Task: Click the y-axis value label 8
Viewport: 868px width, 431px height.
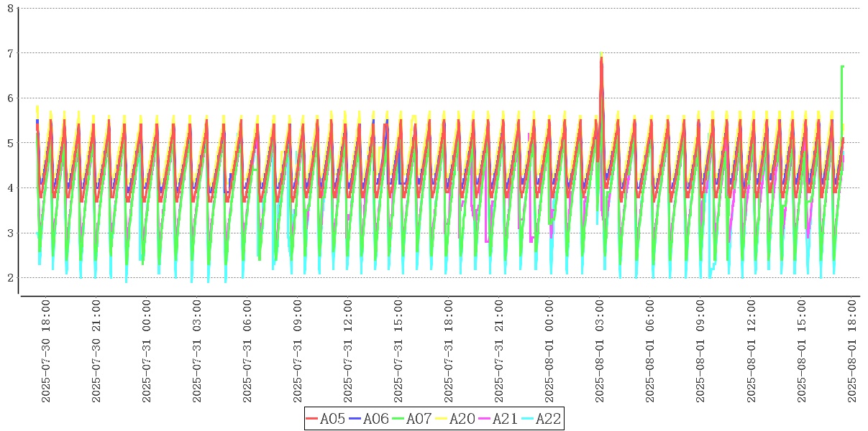Action: point(9,9)
